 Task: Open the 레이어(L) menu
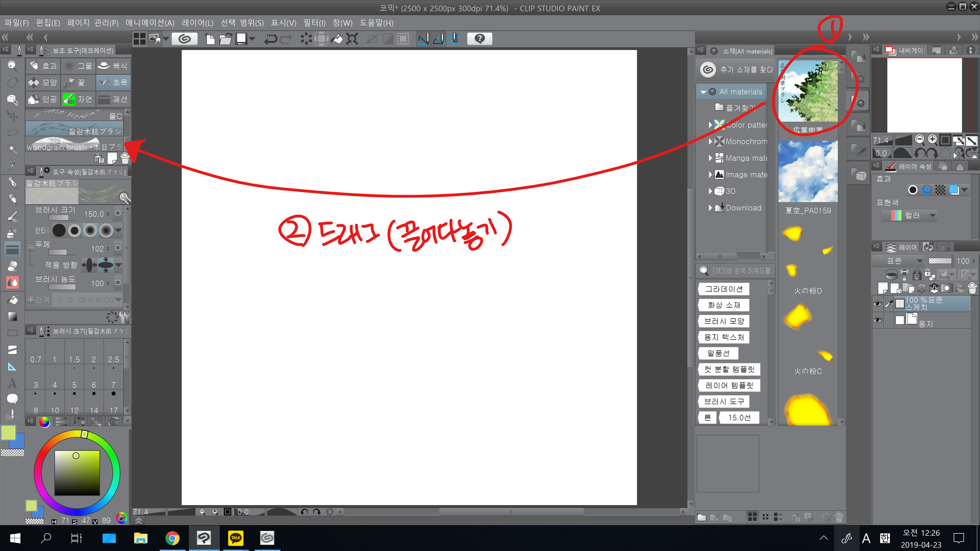click(x=197, y=23)
